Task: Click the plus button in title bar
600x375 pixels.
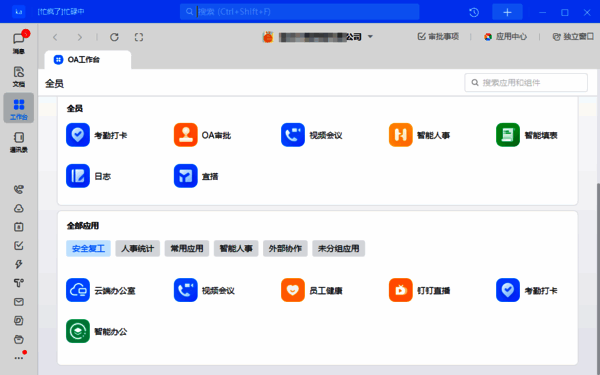Action: click(507, 12)
